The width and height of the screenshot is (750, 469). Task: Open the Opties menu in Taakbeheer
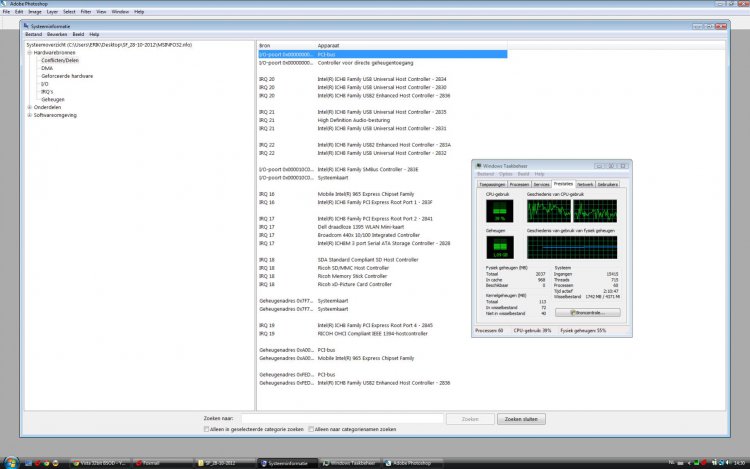coord(506,174)
